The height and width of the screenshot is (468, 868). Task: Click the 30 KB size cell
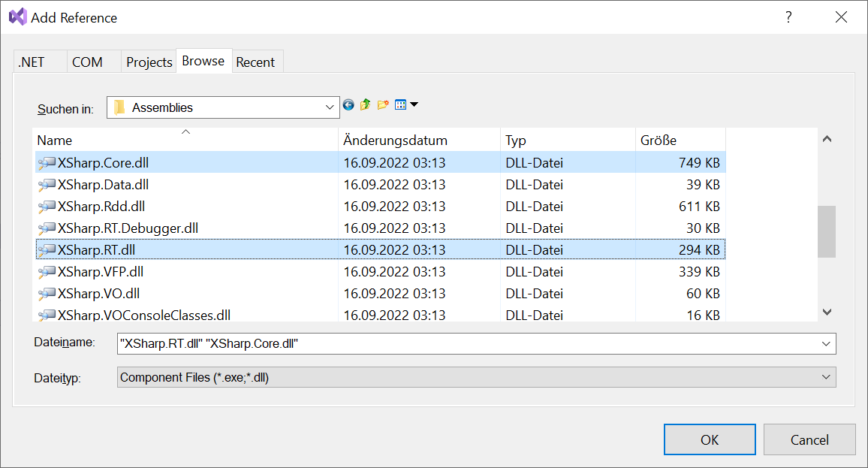(x=703, y=228)
